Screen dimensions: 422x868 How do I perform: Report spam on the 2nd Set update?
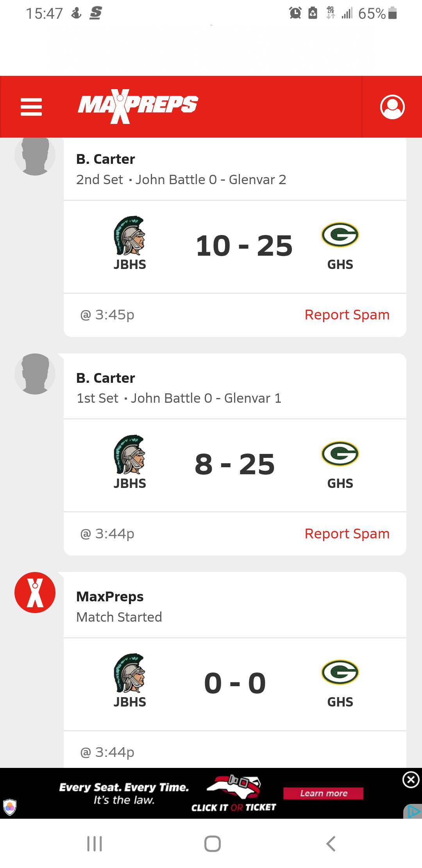pos(347,315)
